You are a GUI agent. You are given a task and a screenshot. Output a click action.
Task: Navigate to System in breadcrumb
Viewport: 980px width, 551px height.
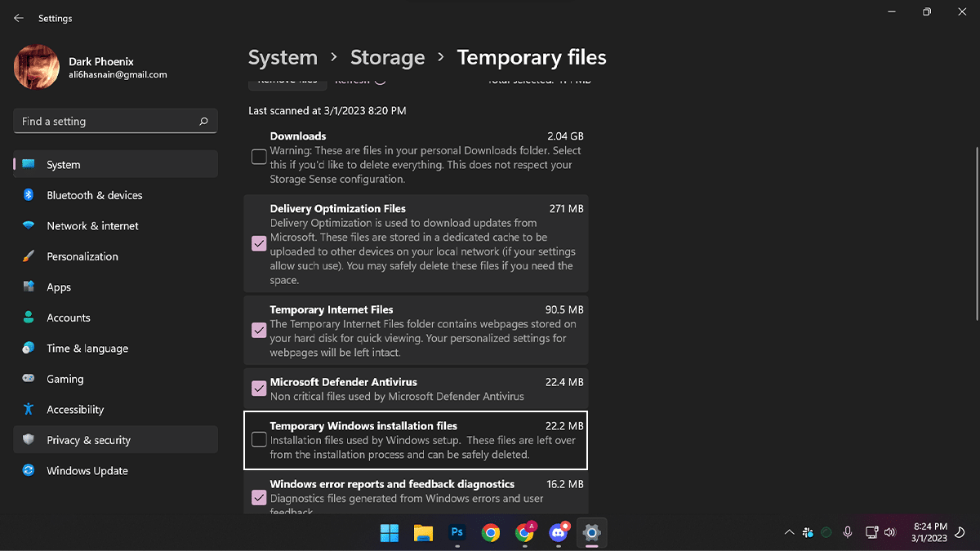click(283, 58)
